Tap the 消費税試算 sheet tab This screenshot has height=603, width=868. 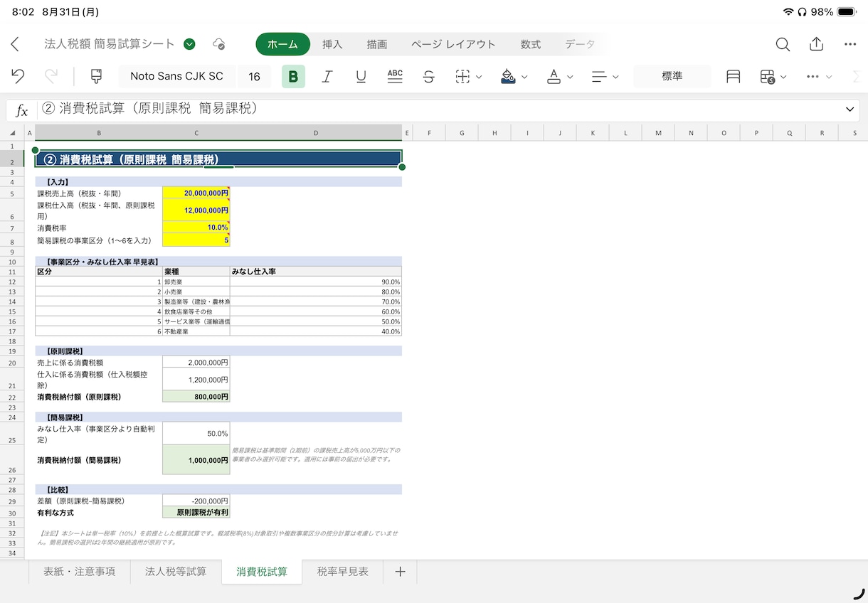pos(262,572)
